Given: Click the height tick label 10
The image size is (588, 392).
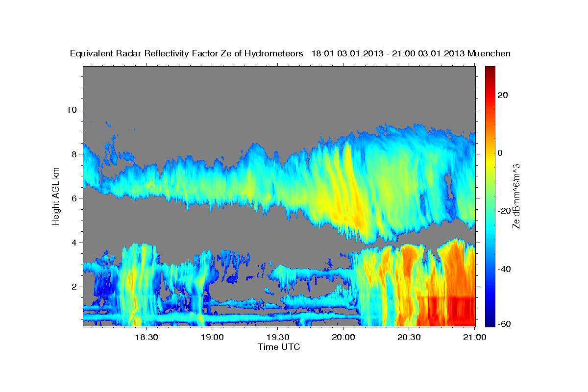Looking at the screenshot, I should [x=72, y=110].
